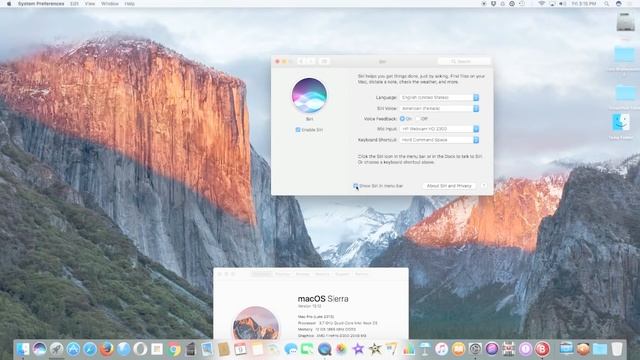Image resolution: width=640 pixels, height=360 pixels.
Task: Open the red B app in dock
Action: tap(542, 349)
